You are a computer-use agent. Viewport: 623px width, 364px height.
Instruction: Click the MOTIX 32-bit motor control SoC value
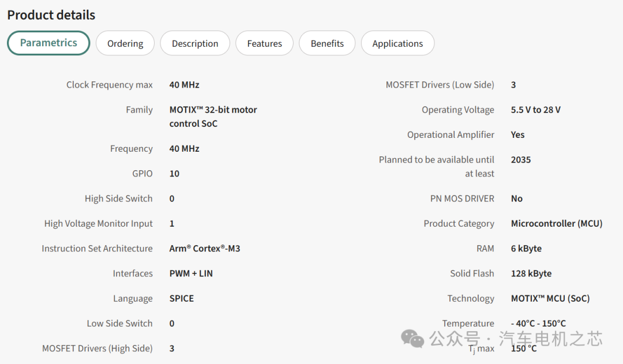(x=213, y=117)
